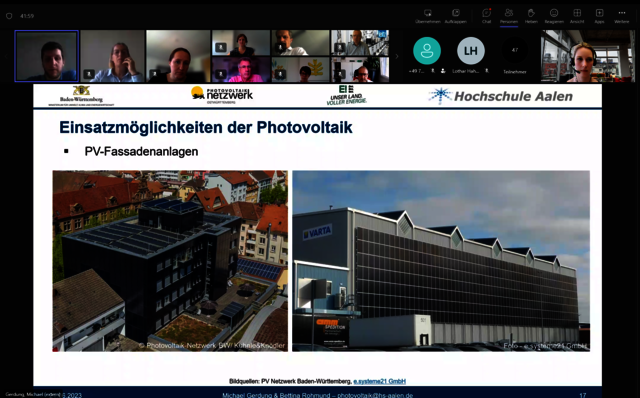The width and height of the screenshot is (640, 398).
Task: Click the Hochschule Aalen logo on slide
Action: coord(500,96)
